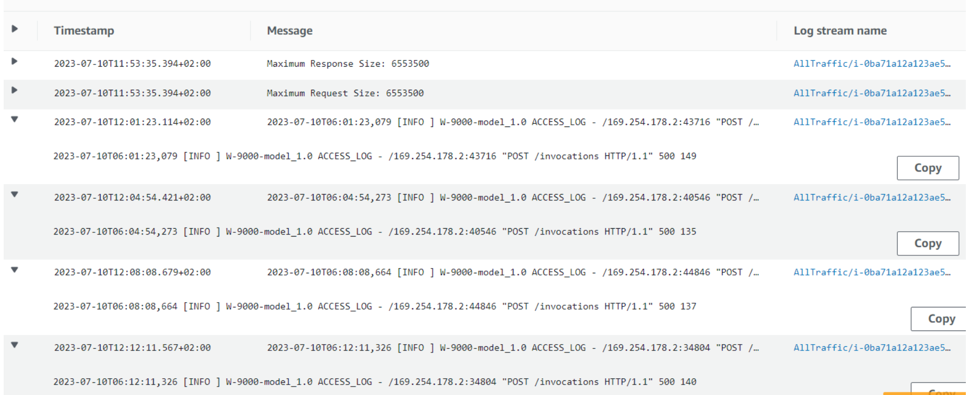The height and width of the screenshot is (395, 980).
Task: Click the Message column header
Action: 289,30
